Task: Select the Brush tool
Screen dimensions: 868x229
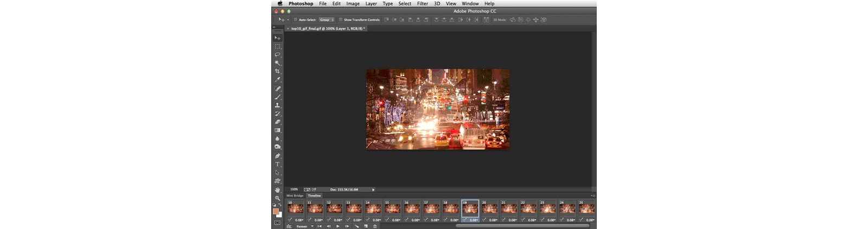Action: click(x=277, y=97)
